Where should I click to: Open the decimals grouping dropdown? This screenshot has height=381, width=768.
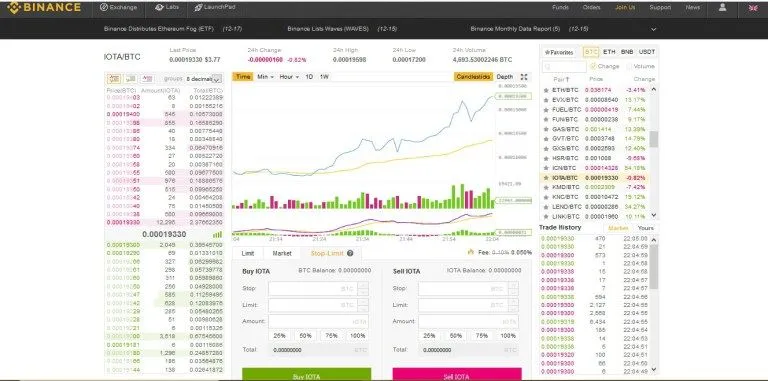[x=203, y=78]
